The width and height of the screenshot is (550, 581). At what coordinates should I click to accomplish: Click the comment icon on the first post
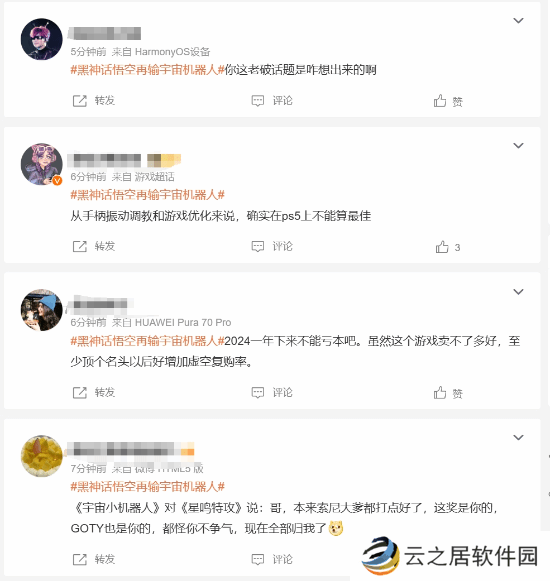pos(258,101)
